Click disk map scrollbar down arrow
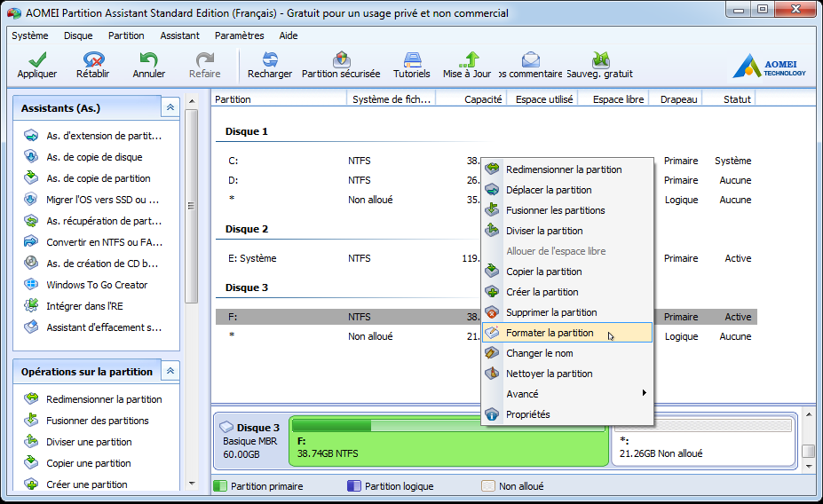The image size is (823, 504). click(809, 466)
